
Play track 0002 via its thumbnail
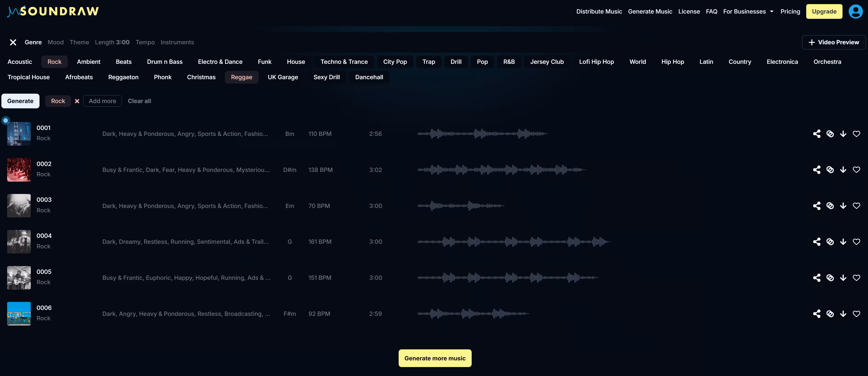pos(19,170)
